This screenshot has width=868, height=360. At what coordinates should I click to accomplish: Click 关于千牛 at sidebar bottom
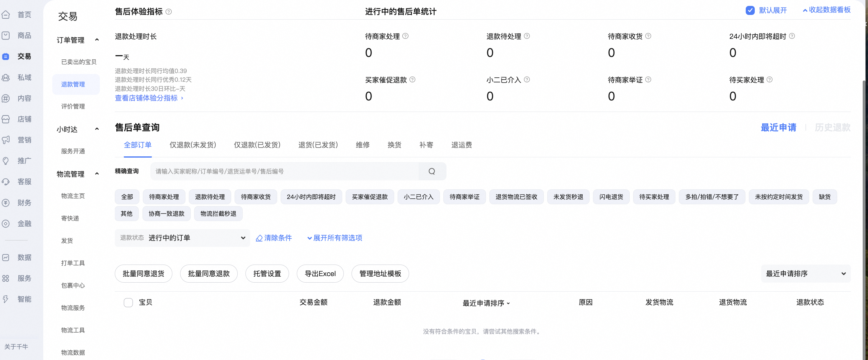point(16,347)
